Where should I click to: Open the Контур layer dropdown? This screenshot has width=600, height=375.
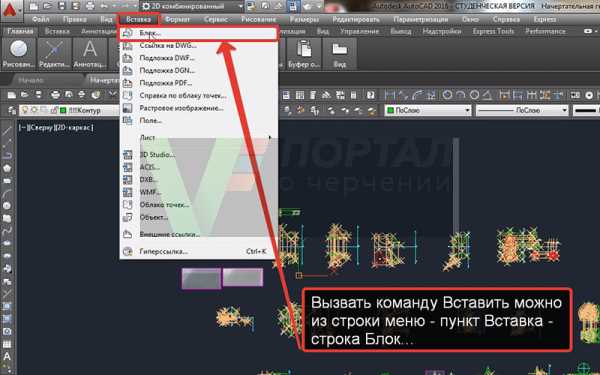point(69,110)
